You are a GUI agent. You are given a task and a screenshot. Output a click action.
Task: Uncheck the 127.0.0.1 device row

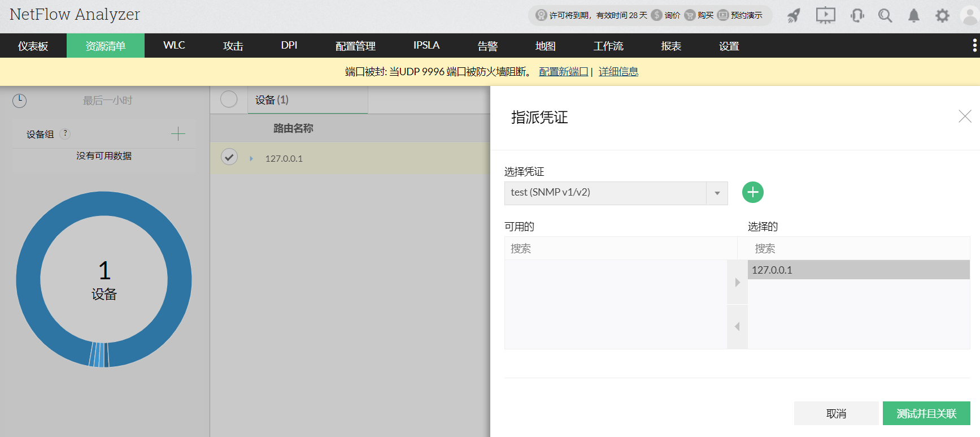[229, 157]
